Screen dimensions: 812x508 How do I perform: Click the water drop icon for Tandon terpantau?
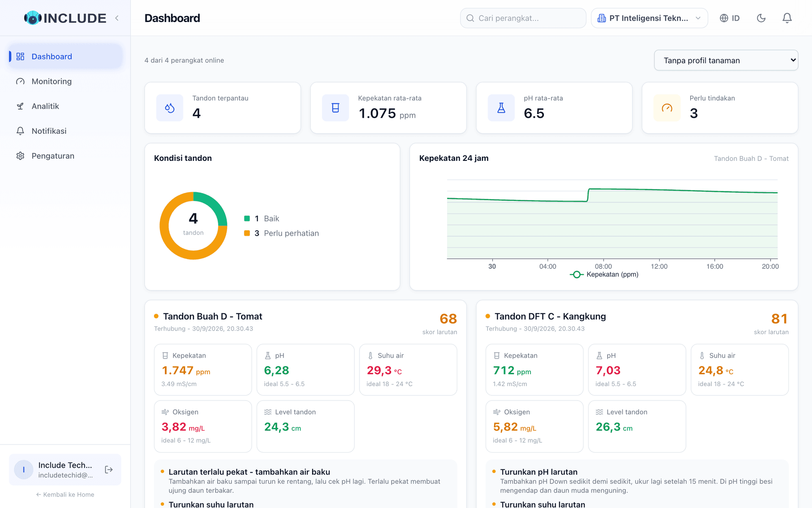click(x=170, y=108)
